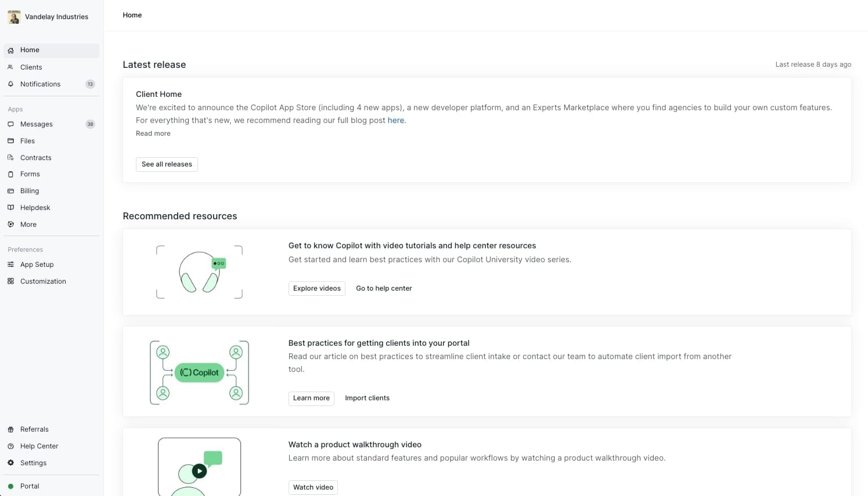Open the Helpdesk book icon
This screenshot has width=868, height=496.
10,208
